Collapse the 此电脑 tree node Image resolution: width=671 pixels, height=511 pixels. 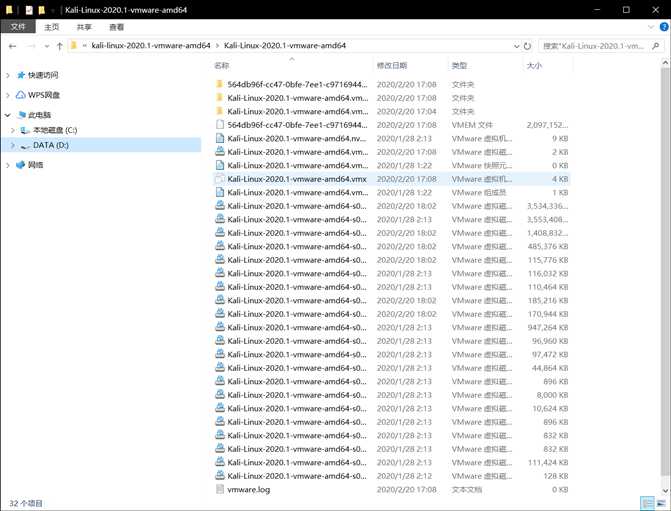tap(8, 115)
